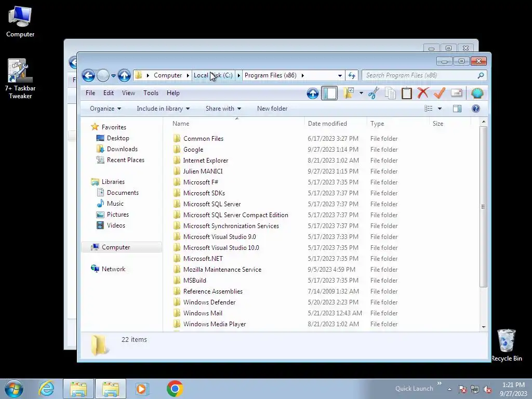Open the recent pages dropdown arrow
This screenshot has height=399, width=532.
113,75
